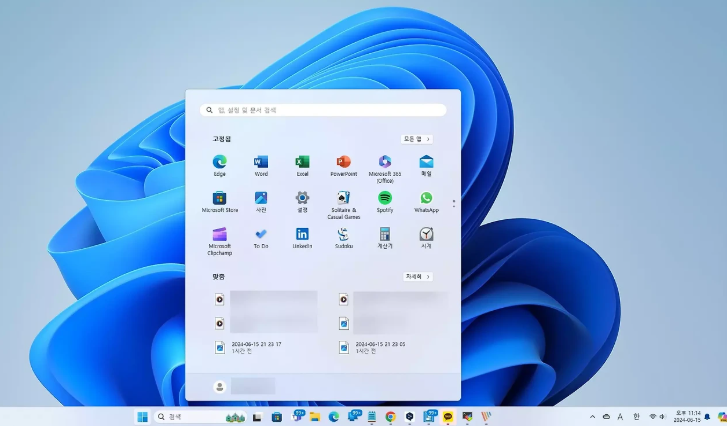Open File Explorer from the taskbar

coord(315,417)
